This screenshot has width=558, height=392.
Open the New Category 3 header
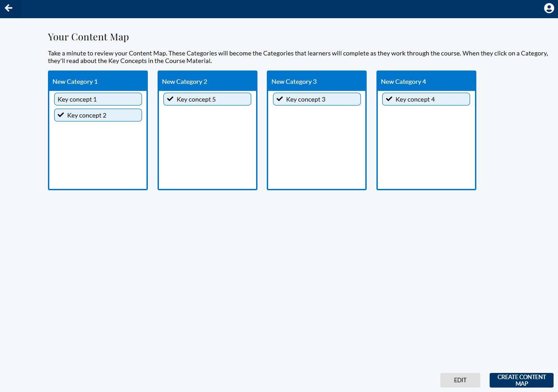294,82
